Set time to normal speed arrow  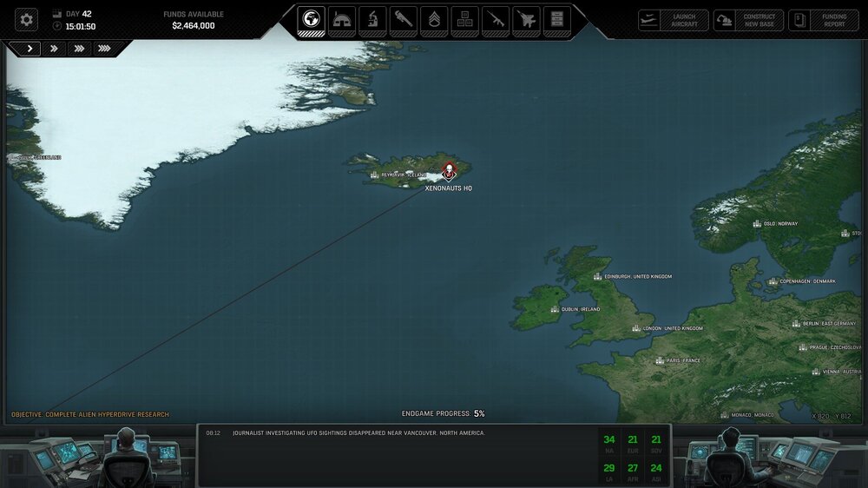point(29,49)
